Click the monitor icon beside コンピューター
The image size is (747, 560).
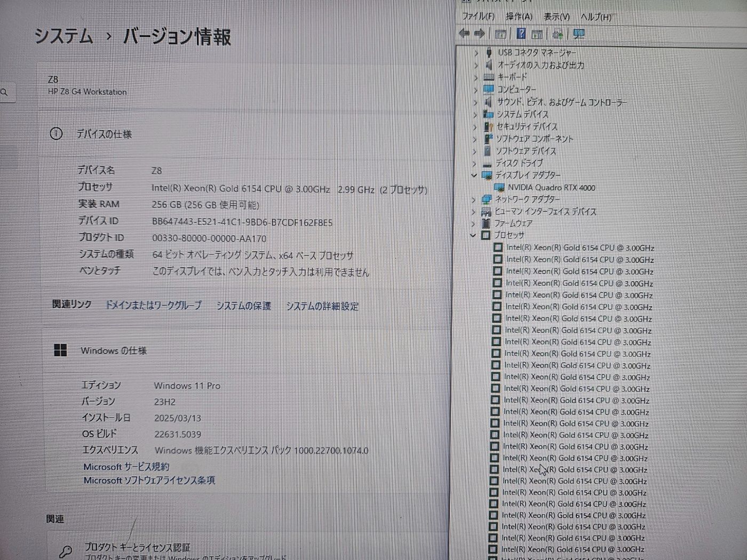click(488, 89)
